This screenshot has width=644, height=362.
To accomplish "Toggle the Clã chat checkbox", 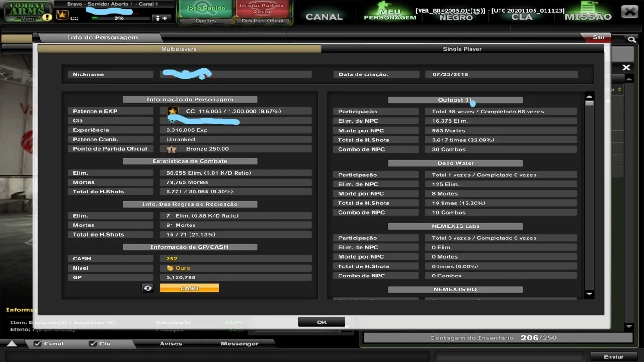I will pyautogui.click(x=93, y=344).
